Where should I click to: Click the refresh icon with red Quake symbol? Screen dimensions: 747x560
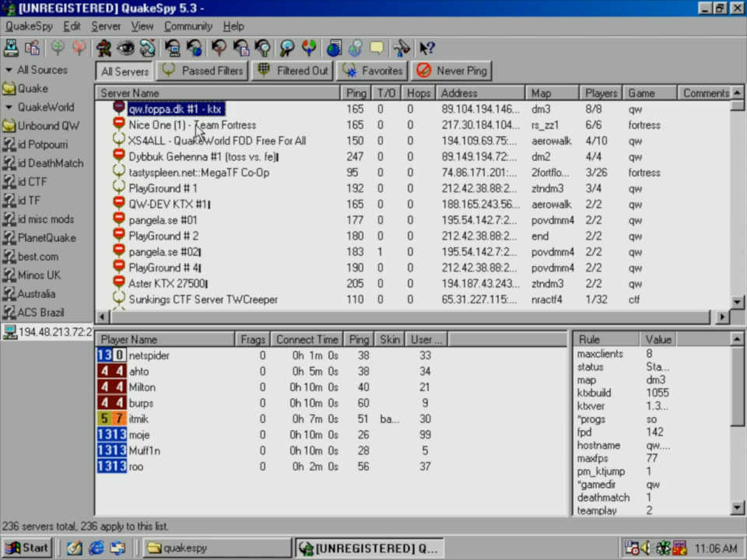[x=219, y=47]
